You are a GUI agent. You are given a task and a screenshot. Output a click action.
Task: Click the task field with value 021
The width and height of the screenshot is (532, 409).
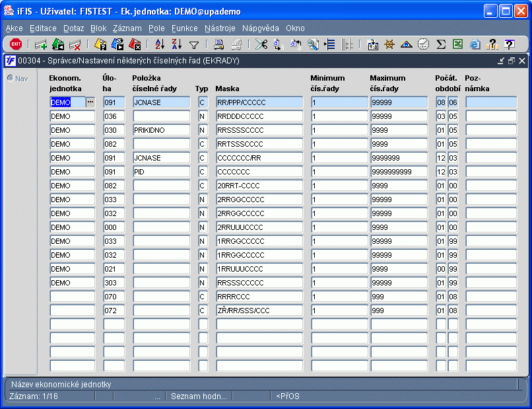tap(114, 269)
